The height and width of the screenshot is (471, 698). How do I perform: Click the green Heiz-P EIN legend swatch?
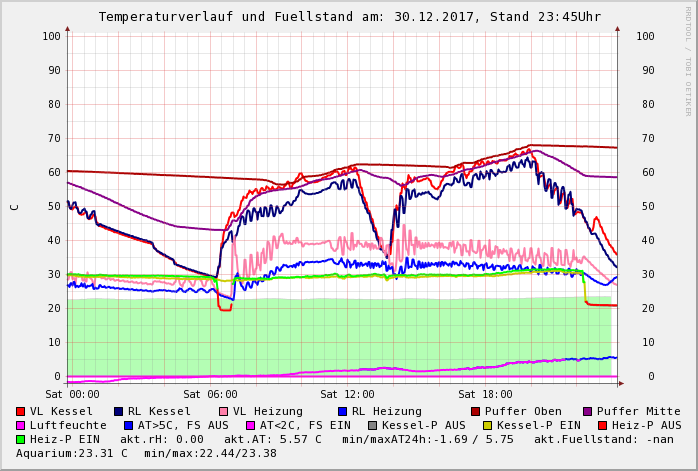click(21, 439)
